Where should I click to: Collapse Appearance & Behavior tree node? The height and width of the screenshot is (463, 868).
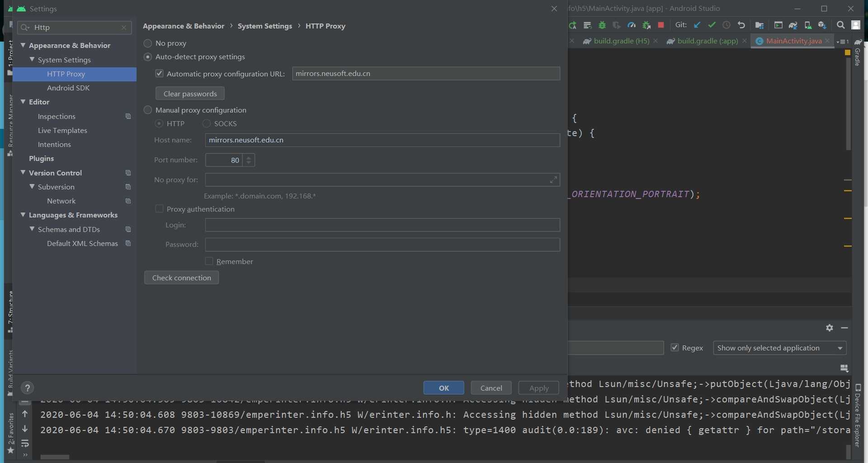[x=23, y=45]
